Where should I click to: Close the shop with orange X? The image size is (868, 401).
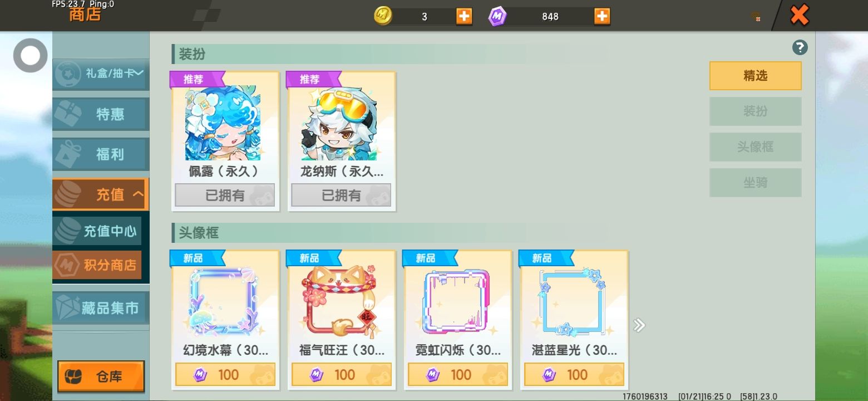coord(800,15)
